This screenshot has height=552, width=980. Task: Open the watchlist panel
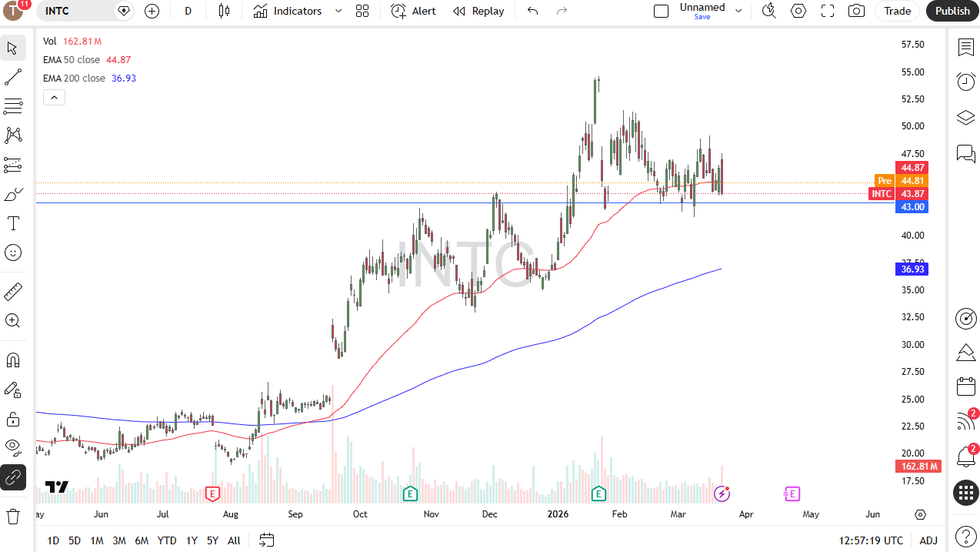point(966,48)
